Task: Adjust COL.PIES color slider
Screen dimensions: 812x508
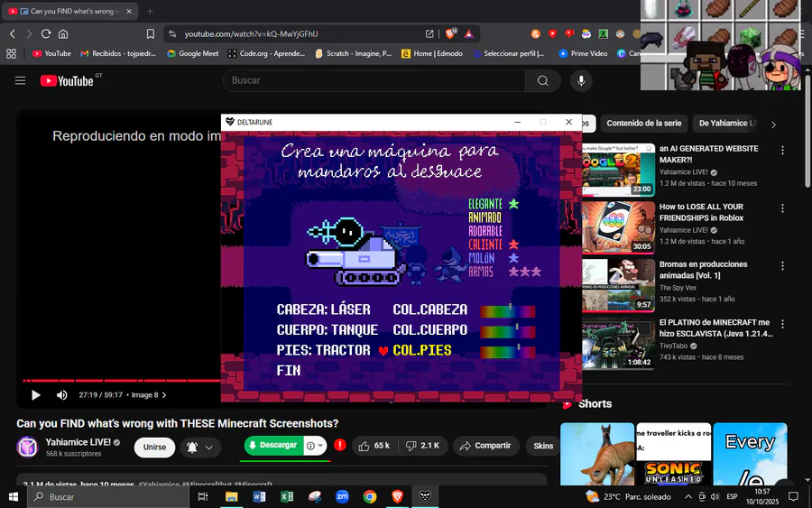Action: (507, 352)
